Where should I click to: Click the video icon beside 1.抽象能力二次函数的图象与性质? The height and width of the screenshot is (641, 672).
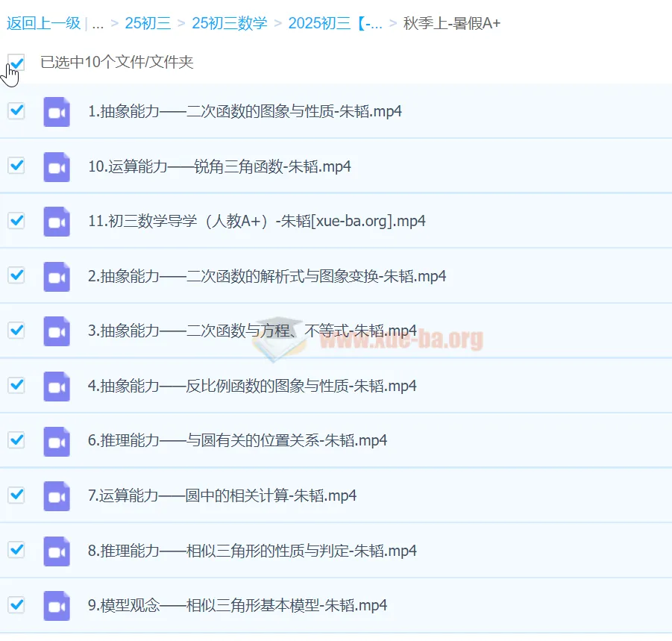click(56, 110)
